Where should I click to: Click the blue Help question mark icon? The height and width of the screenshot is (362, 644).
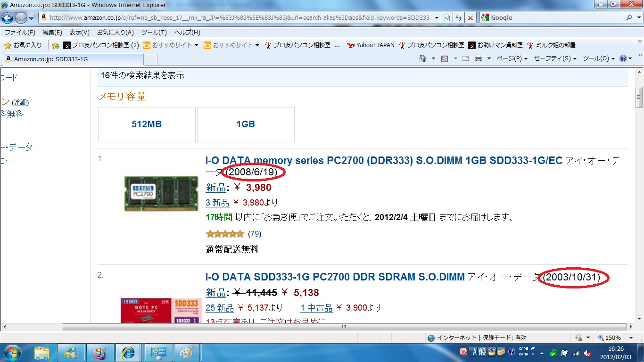(x=624, y=59)
